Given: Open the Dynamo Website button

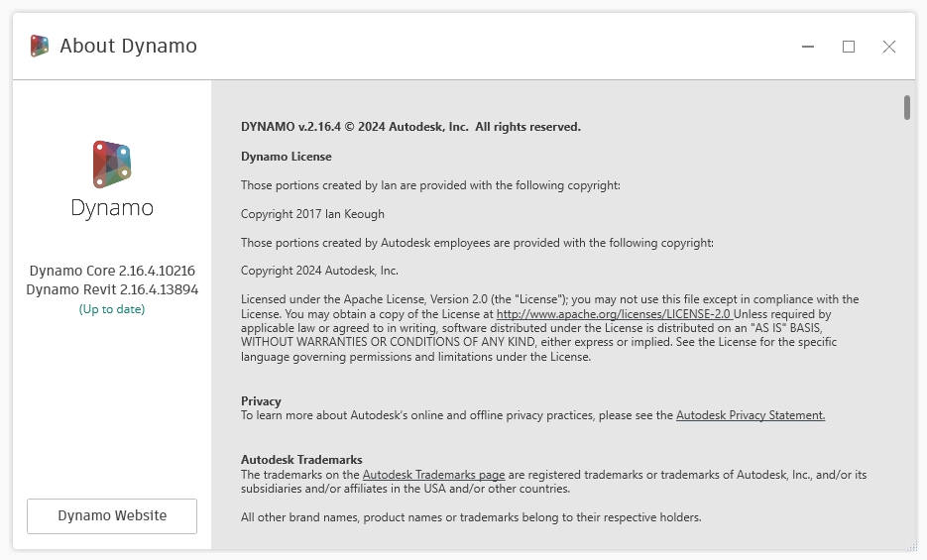Looking at the screenshot, I should [x=112, y=515].
